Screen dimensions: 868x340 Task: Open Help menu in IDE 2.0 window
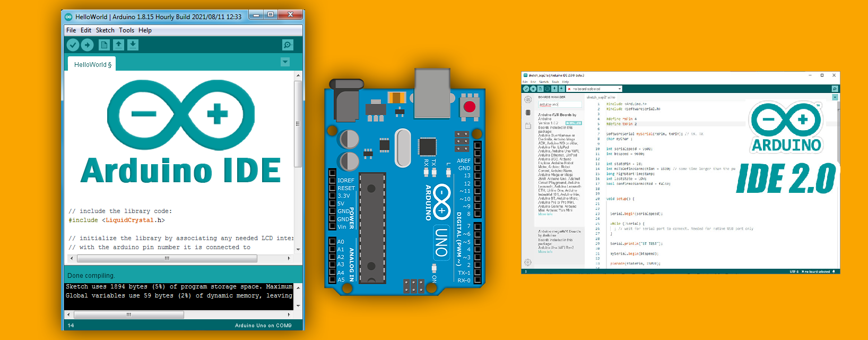click(x=566, y=82)
